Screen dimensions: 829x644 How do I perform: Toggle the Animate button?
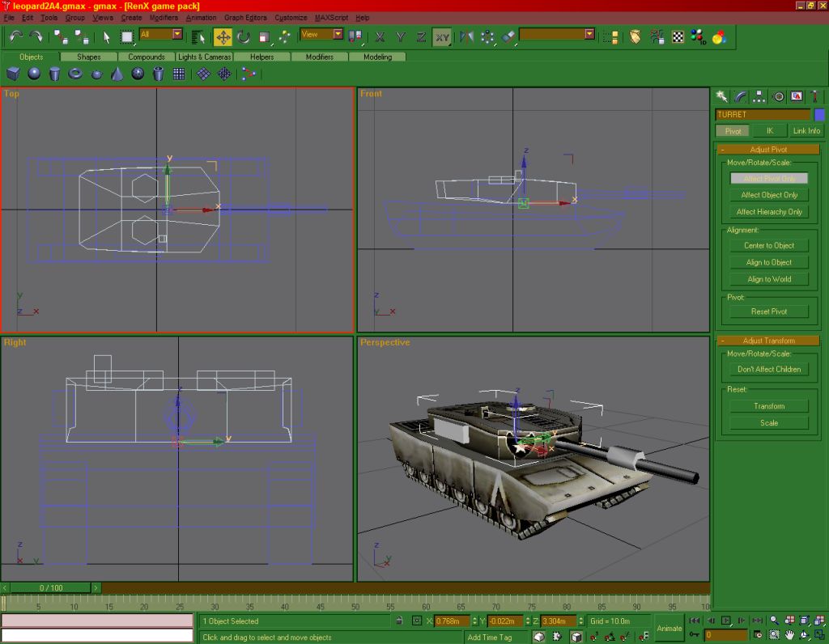[669, 628]
